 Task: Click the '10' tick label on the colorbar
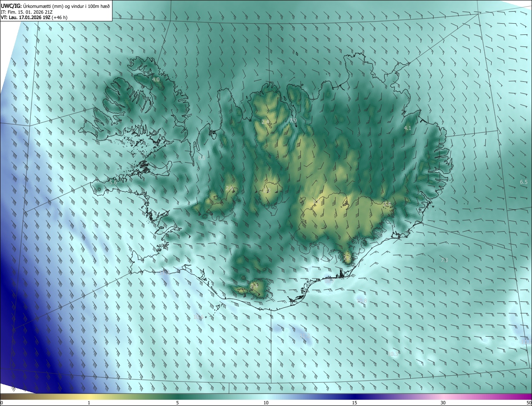(x=266, y=403)
